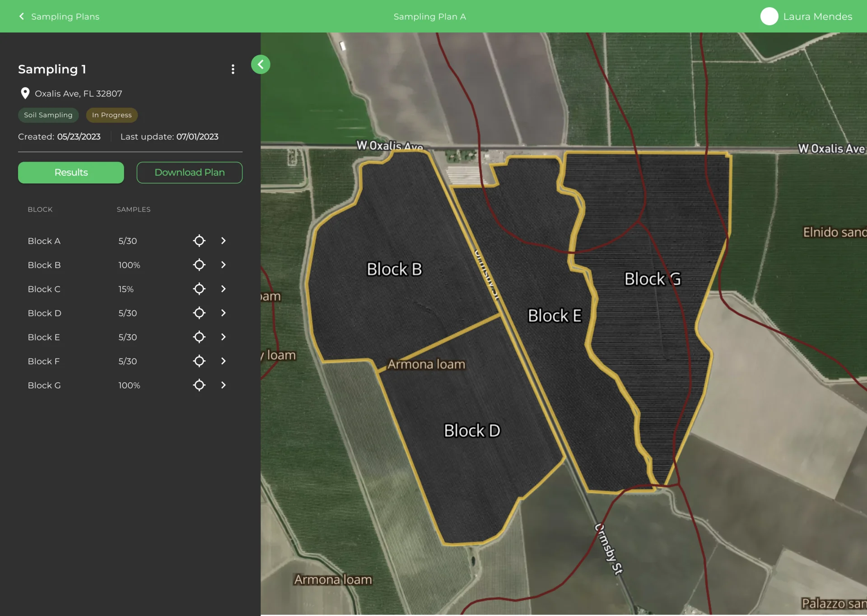Locate Block E on the map

pyautogui.click(x=199, y=337)
